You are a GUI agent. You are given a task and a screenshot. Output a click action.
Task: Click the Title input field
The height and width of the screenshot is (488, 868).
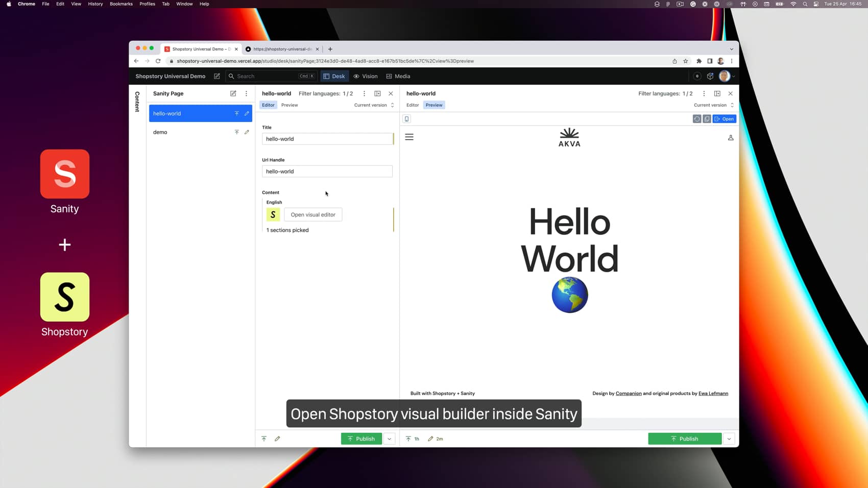pos(327,139)
